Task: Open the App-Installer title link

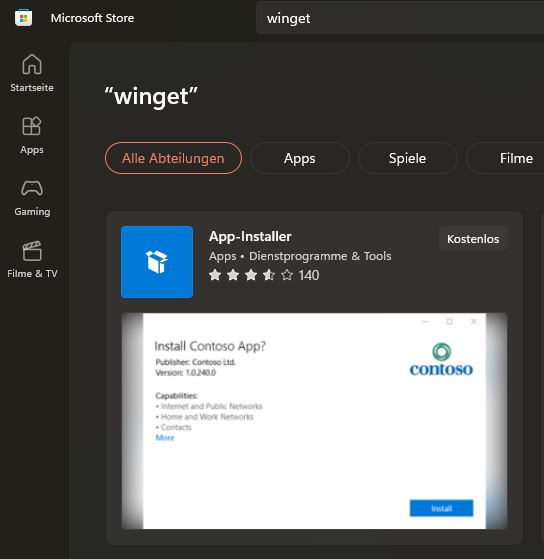Action: point(250,236)
